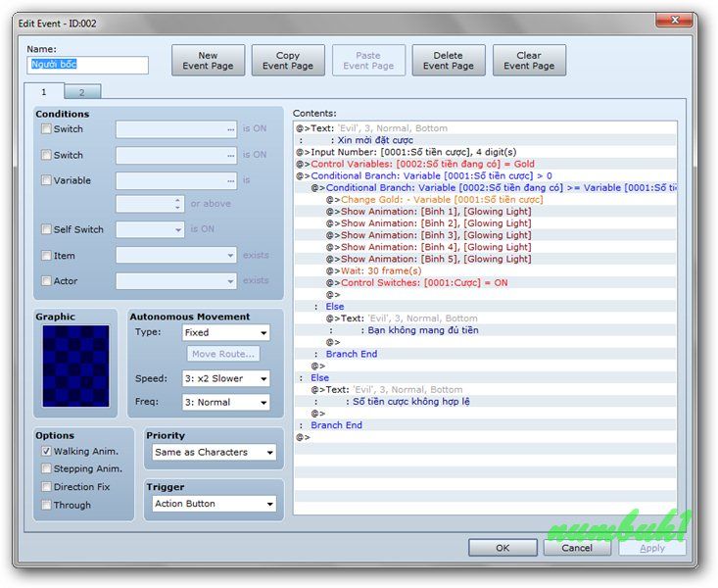
Task: Open the Priority dropdown Same as Characters
Action: point(214,453)
